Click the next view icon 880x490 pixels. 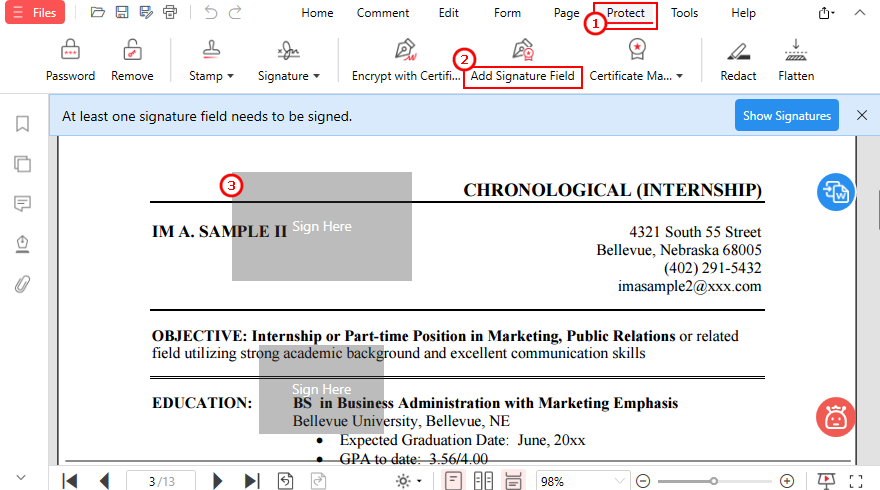coord(318,481)
